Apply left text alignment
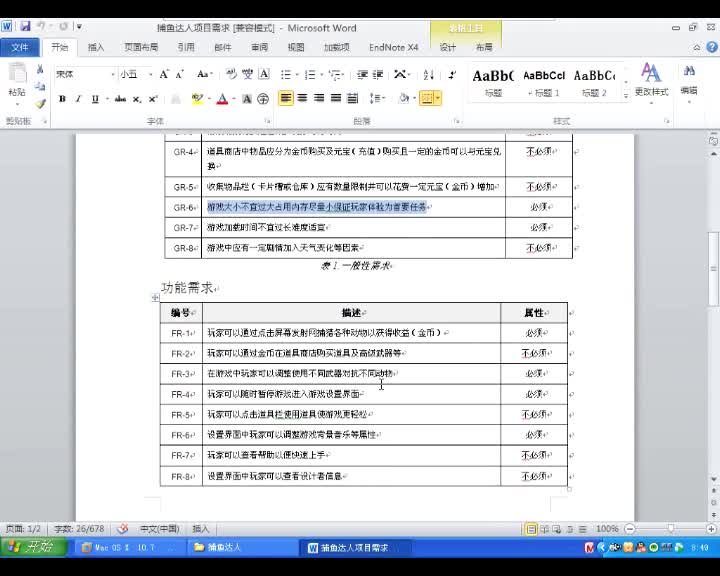Screen dimensions: 720x576 [286, 98]
